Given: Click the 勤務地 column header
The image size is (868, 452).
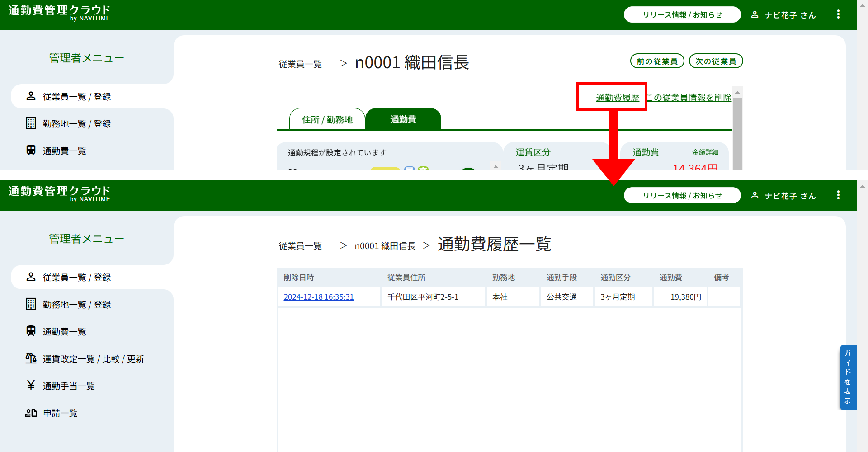Looking at the screenshot, I should tap(504, 278).
